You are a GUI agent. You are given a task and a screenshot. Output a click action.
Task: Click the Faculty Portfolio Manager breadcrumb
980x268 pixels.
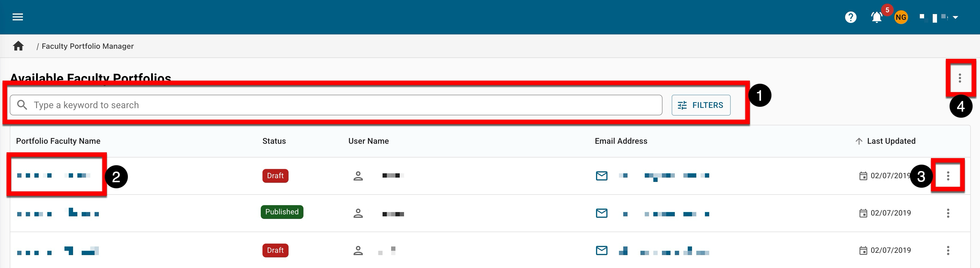[x=87, y=46]
